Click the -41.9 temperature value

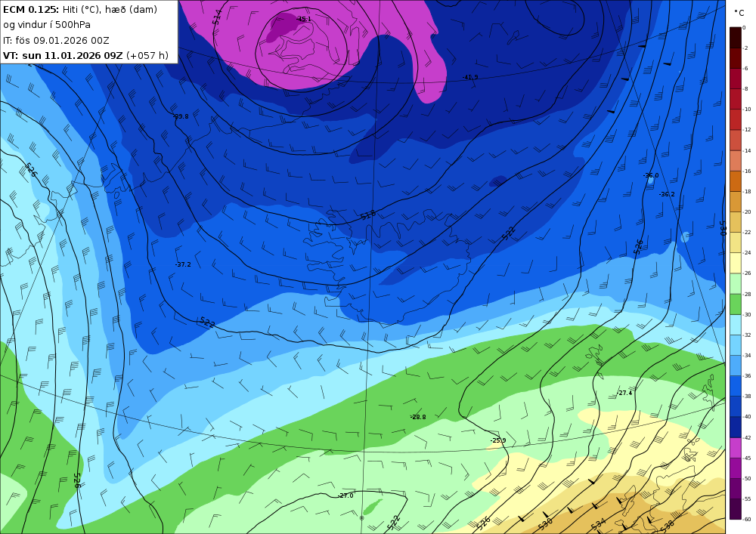click(x=470, y=77)
